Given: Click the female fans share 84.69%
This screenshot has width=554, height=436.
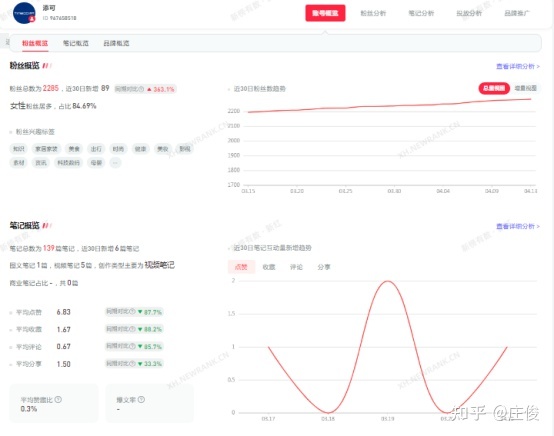Looking at the screenshot, I should point(84,106).
